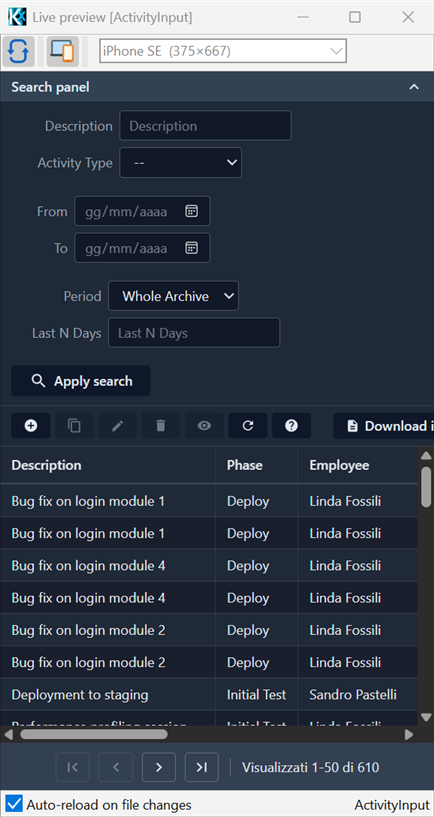Open the Period Whole Archive dropdown
Viewport: 434px width, 817px height.
pos(173,296)
